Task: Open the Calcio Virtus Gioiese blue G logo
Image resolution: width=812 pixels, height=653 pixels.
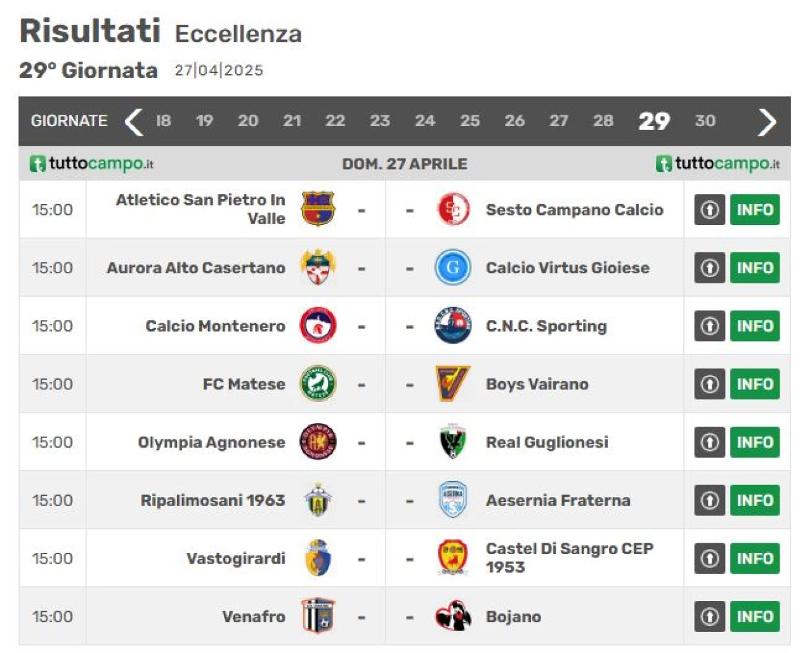Action: pyautogui.click(x=453, y=268)
